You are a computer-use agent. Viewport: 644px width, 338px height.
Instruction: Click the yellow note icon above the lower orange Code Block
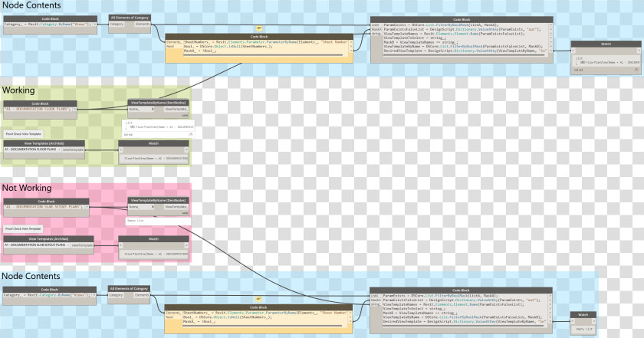pos(258,299)
